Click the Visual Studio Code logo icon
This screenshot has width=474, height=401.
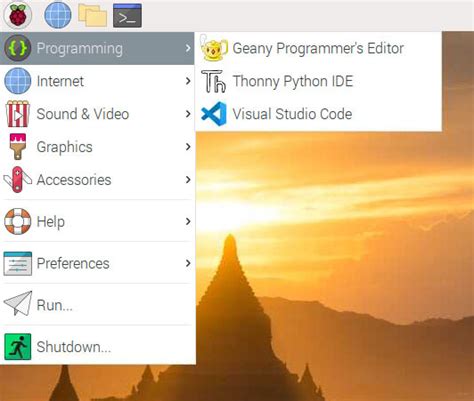click(x=214, y=114)
